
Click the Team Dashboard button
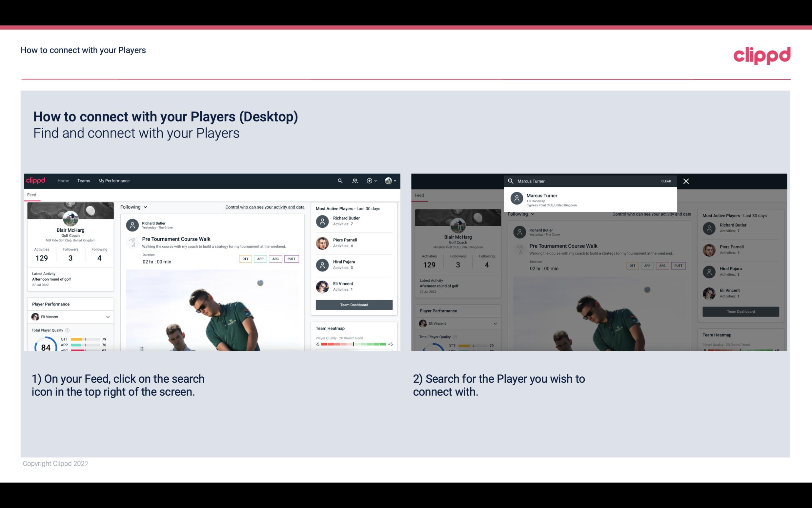[354, 304]
